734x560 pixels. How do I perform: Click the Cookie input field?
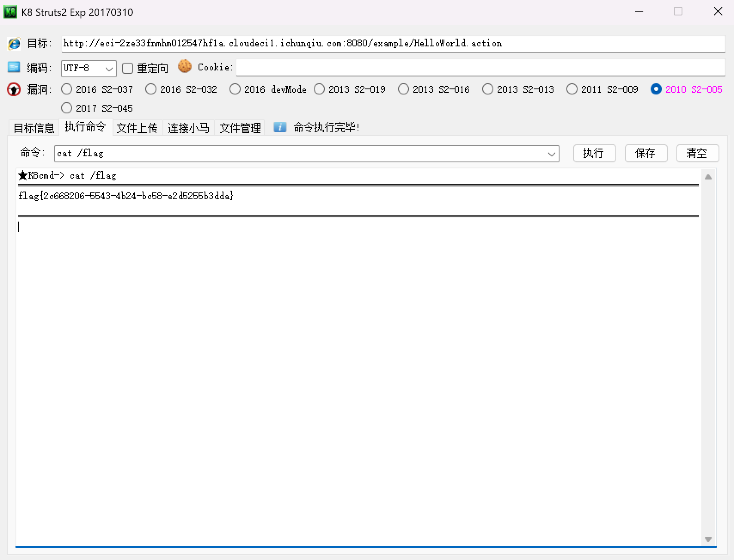[x=481, y=67]
